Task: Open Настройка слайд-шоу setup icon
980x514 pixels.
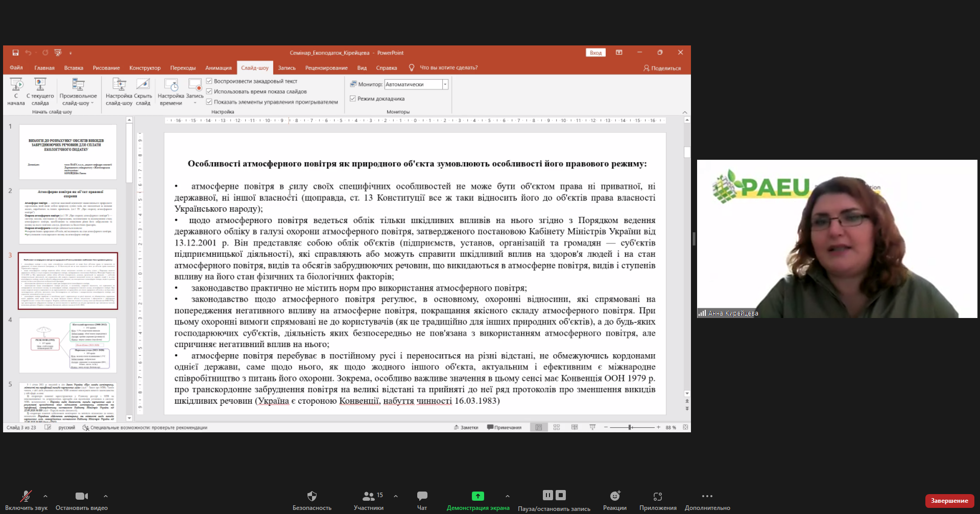Action: 119,85
